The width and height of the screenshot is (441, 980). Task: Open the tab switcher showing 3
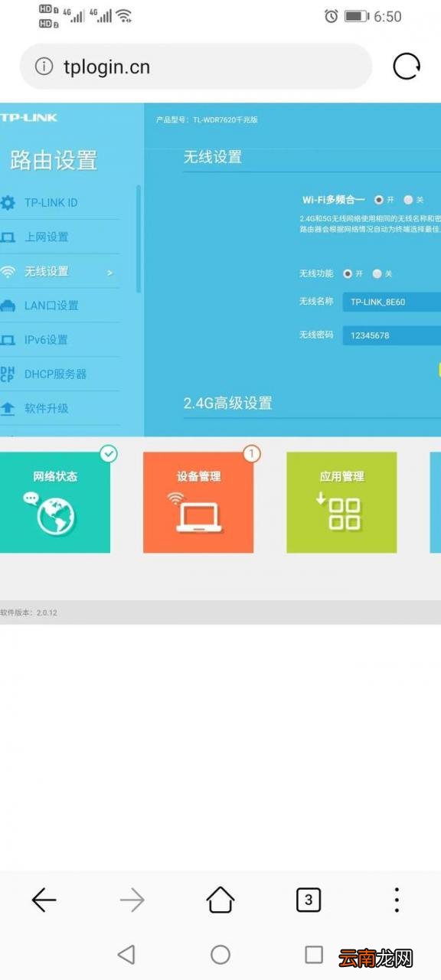pos(309,900)
